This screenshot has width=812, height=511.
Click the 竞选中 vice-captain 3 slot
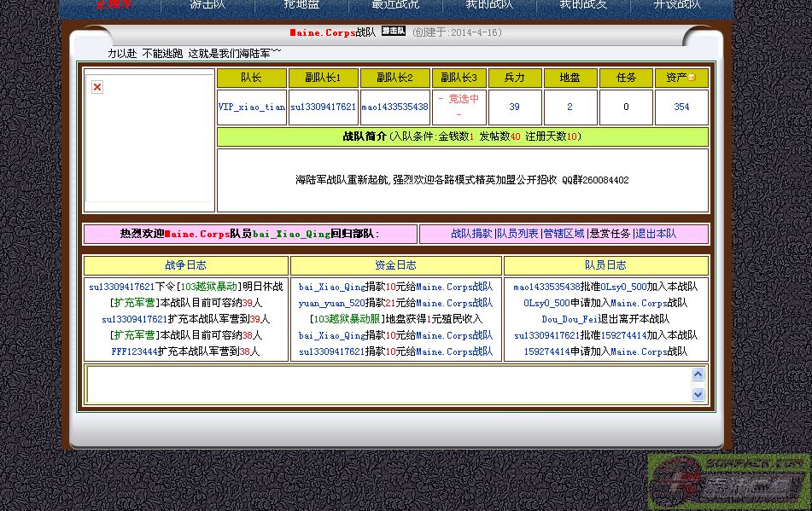tap(459, 99)
